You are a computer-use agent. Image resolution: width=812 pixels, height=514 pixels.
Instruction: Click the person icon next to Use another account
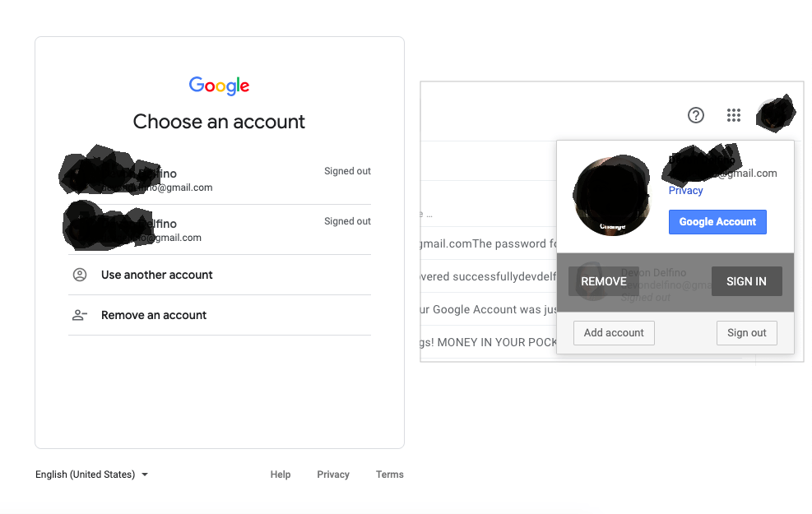[79, 275]
